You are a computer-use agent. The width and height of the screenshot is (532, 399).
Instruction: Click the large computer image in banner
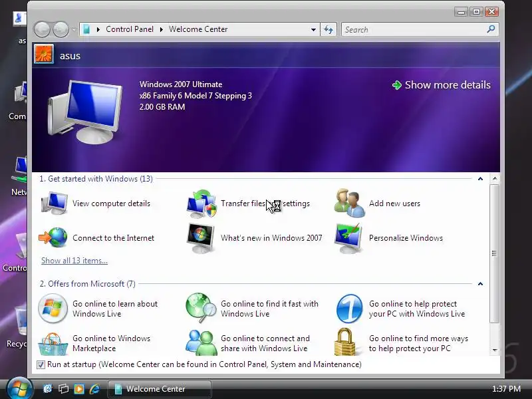tap(85, 112)
